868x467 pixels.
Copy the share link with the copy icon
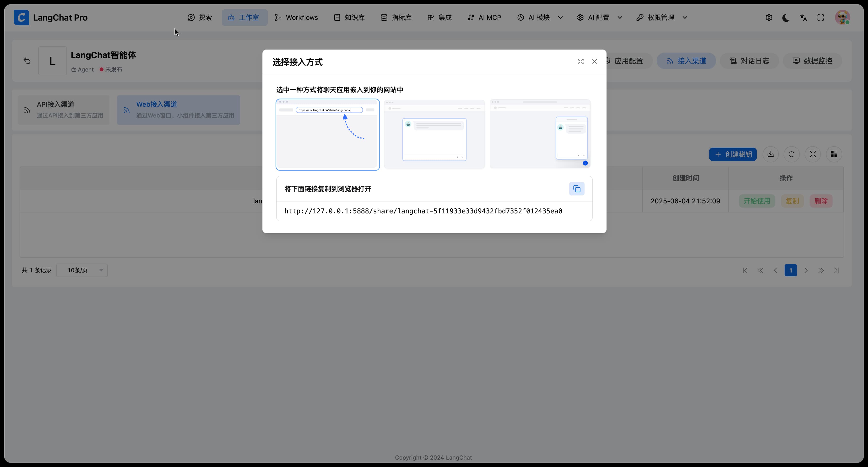pos(576,189)
